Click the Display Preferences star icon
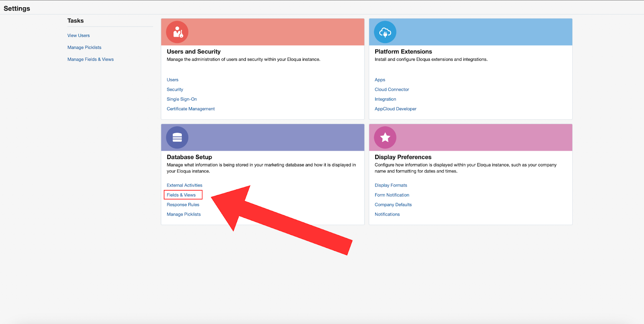The height and width of the screenshot is (324, 644). [x=385, y=137]
